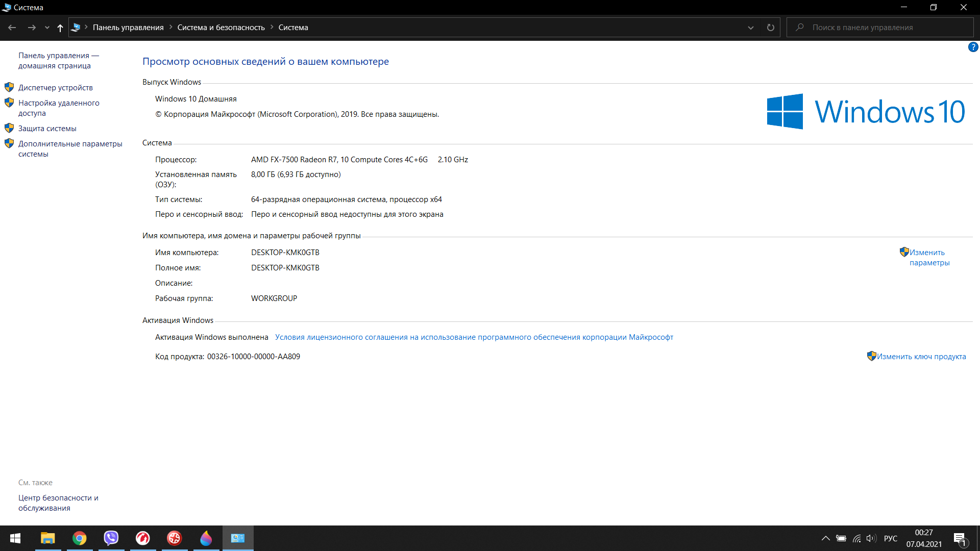Image resolution: width=980 pixels, height=551 pixels.
Task: Click the Back navigation arrow
Action: [x=12, y=28]
